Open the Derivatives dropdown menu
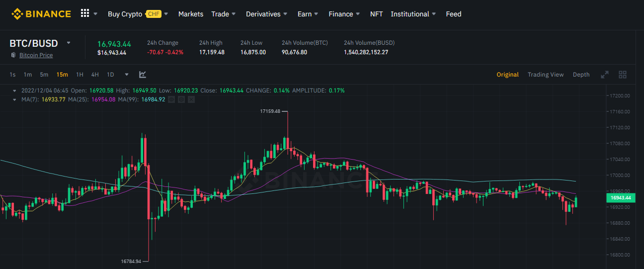Image resolution: width=644 pixels, height=269 pixels. [x=267, y=14]
